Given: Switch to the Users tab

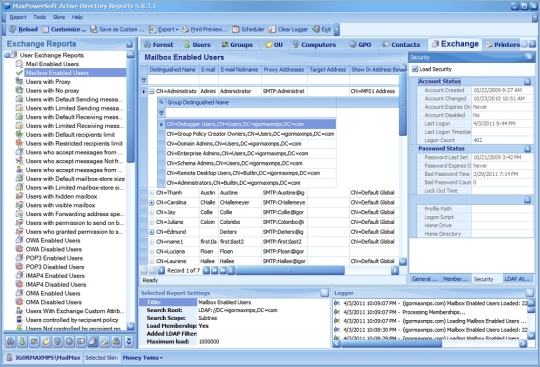Looking at the screenshot, I should [x=197, y=44].
